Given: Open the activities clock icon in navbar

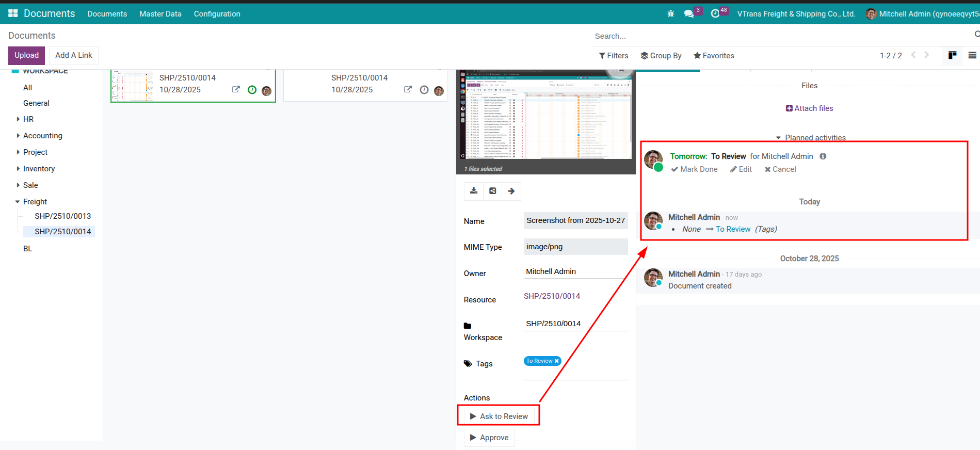Looking at the screenshot, I should click(715, 14).
